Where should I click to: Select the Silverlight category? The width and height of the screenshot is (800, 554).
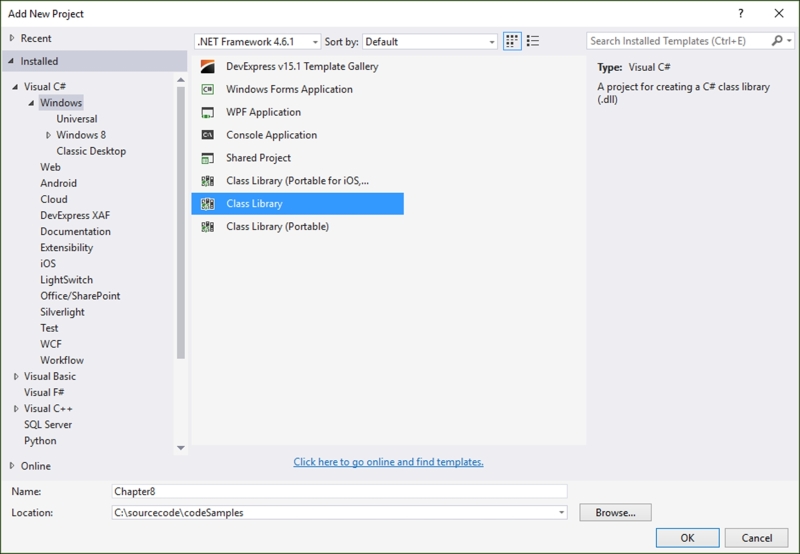pyautogui.click(x=62, y=312)
